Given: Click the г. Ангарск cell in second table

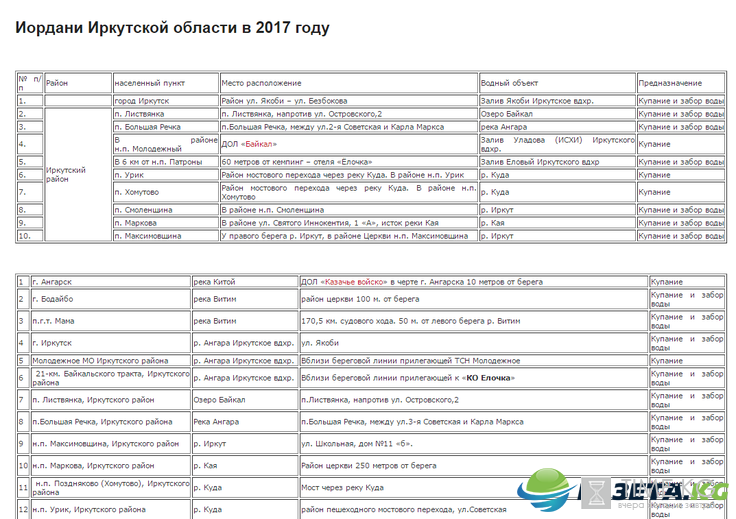Looking at the screenshot, I should point(54,282).
